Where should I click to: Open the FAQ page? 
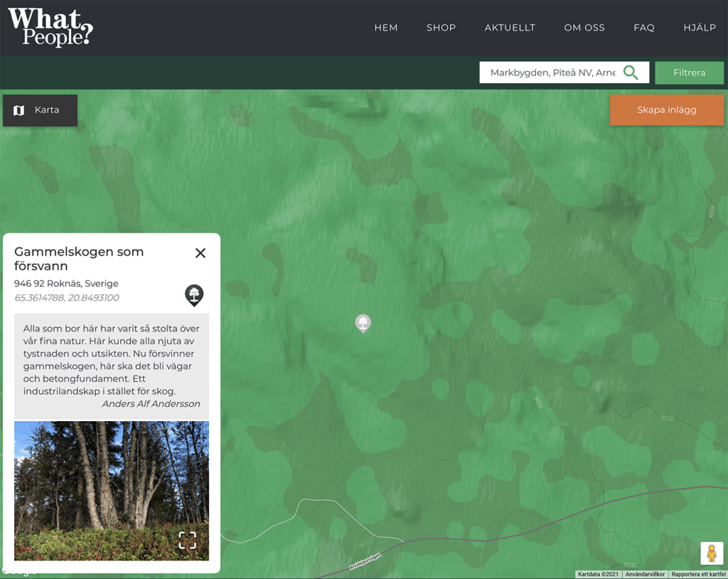pos(644,28)
